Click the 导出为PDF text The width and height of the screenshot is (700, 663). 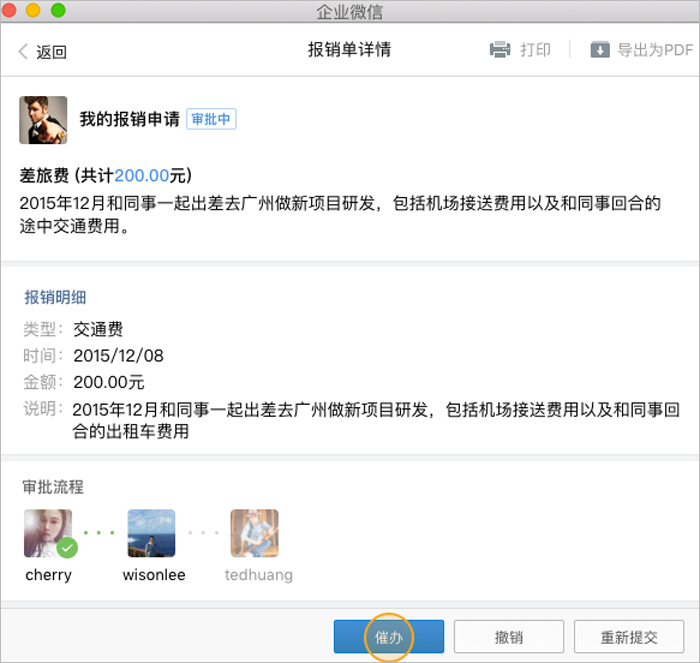point(655,50)
